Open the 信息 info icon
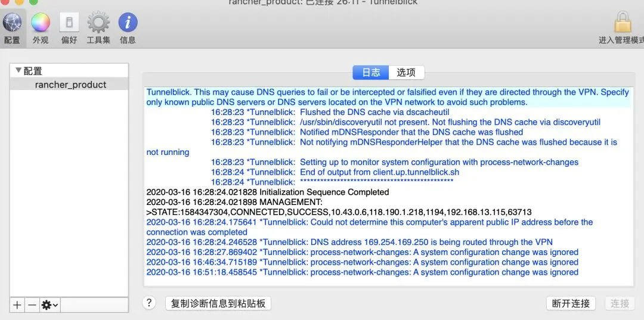 coord(128,27)
